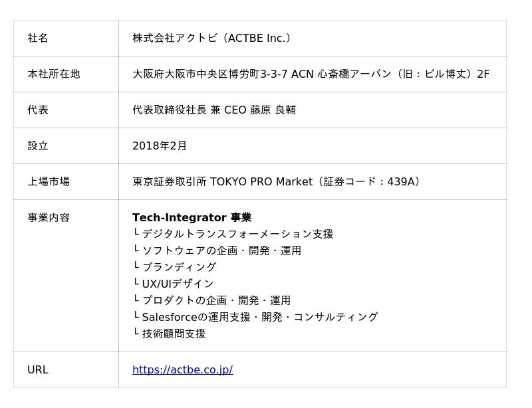The width and height of the screenshot is (532, 408).
Task: Click the ブランディング list item
Action: coord(179,268)
